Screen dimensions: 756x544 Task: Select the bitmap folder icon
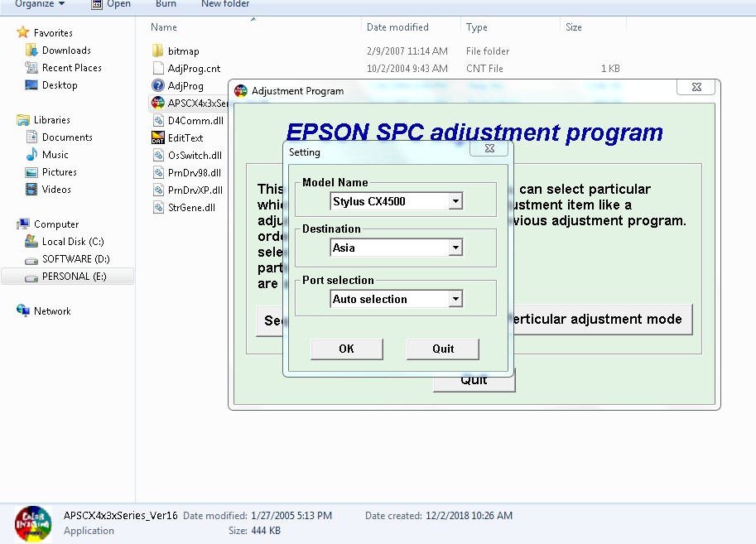coord(157,51)
